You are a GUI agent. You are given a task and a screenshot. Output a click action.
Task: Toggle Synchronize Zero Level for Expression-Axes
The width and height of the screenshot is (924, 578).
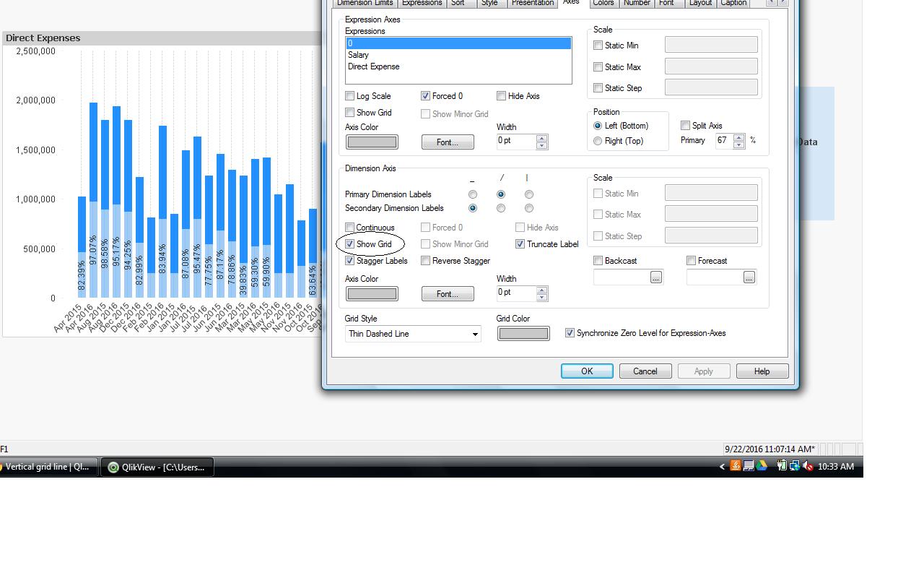(x=570, y=333)
